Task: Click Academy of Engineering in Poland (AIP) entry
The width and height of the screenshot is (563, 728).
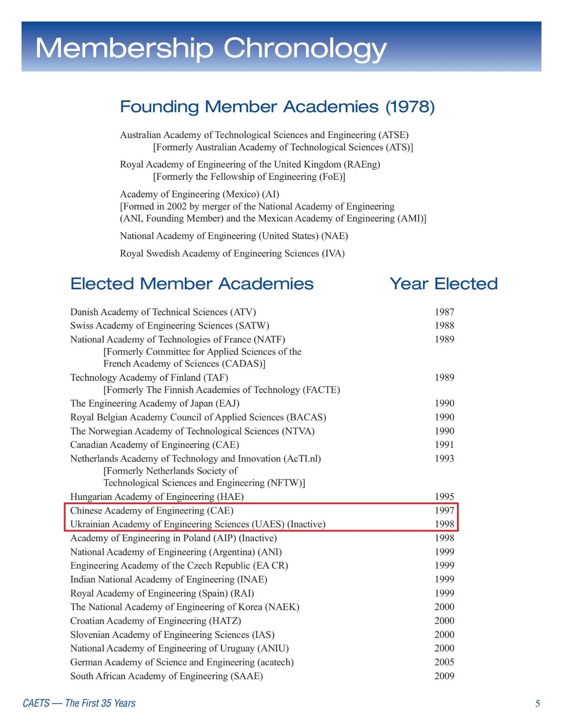Action: coord(174,538)
